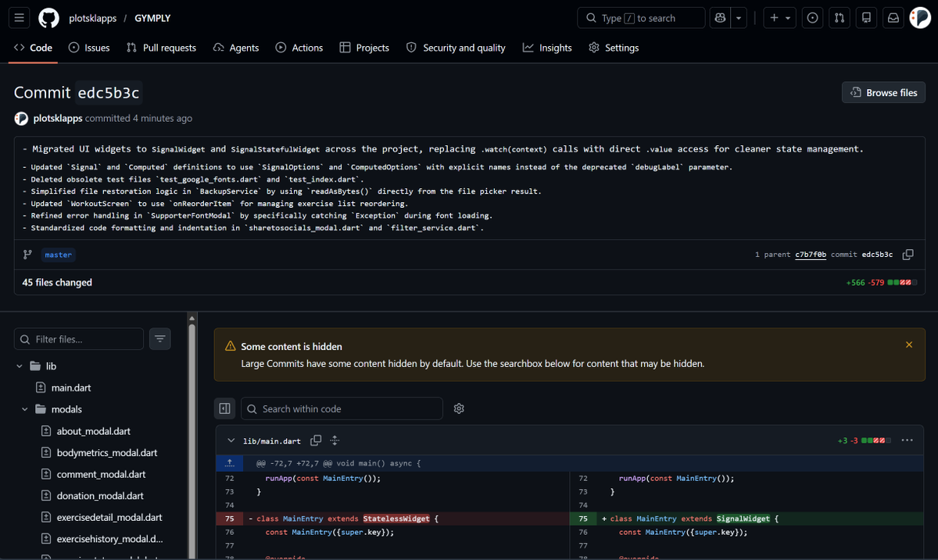The width and height of the screenshot is (938, 560).
Task: Focus the Filter files input
Action: click(79, 339)
